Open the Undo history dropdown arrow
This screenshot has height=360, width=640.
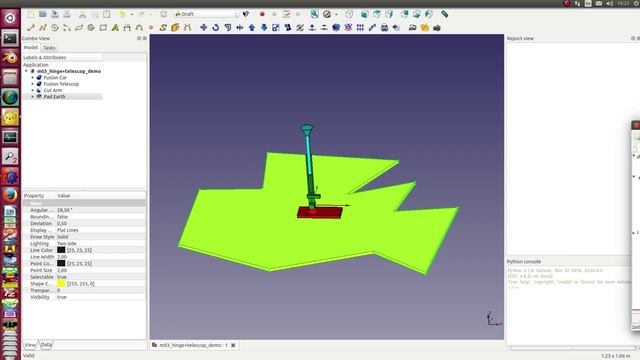pos(132,14)
